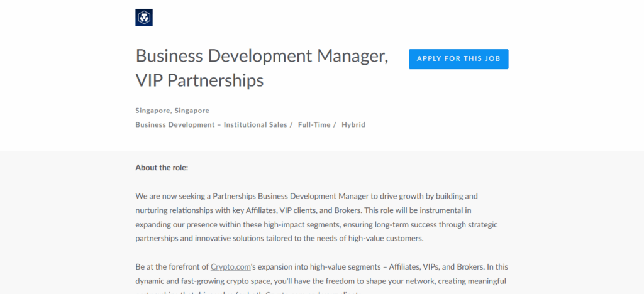
Task: Click the line starting 'partnerships and innovative solutions'
Action: coord(280,238)
